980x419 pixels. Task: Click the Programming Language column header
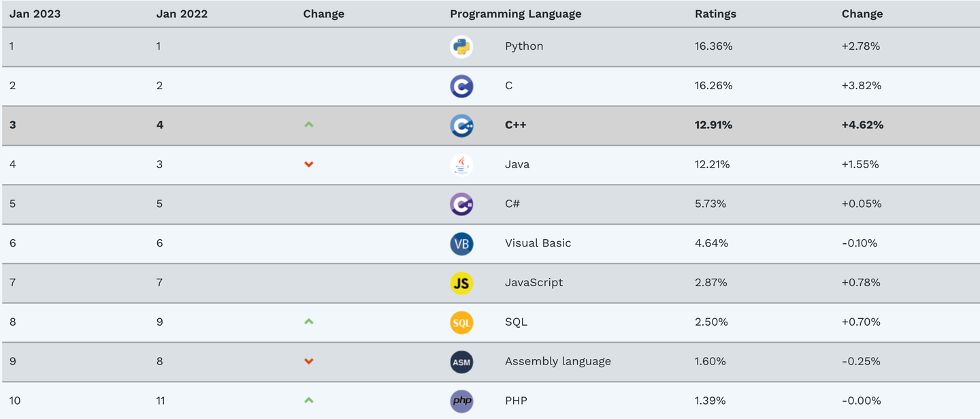(515, 14)
